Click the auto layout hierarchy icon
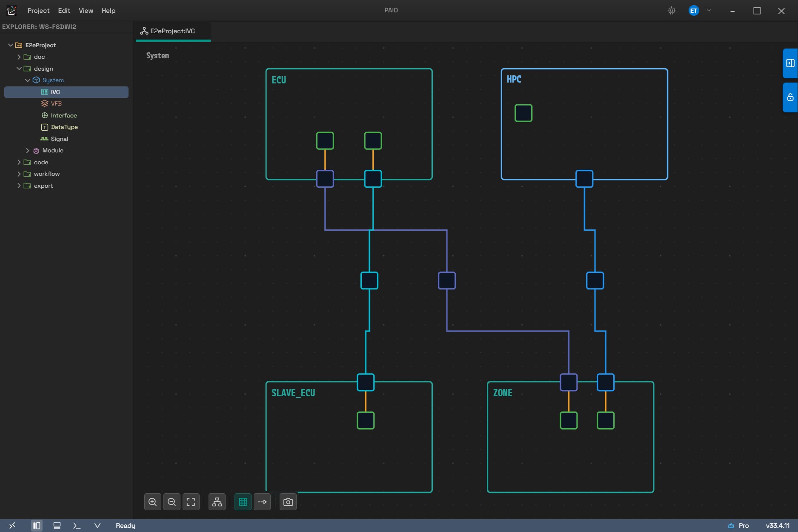The width and height of the screenshot is (798, 532). 217,502
